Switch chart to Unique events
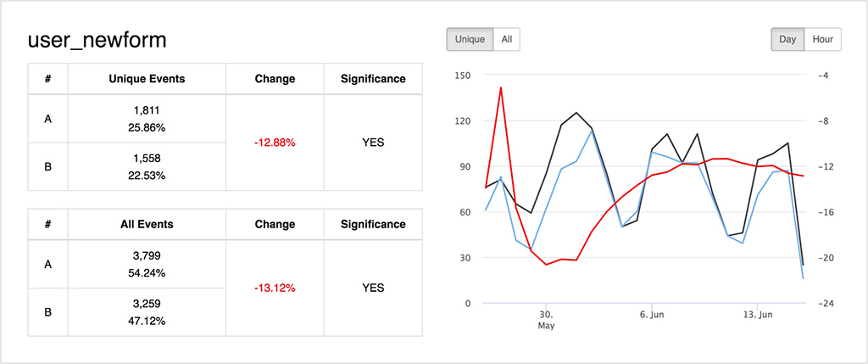This screenshot has width=868, height=364. [470, 39]
